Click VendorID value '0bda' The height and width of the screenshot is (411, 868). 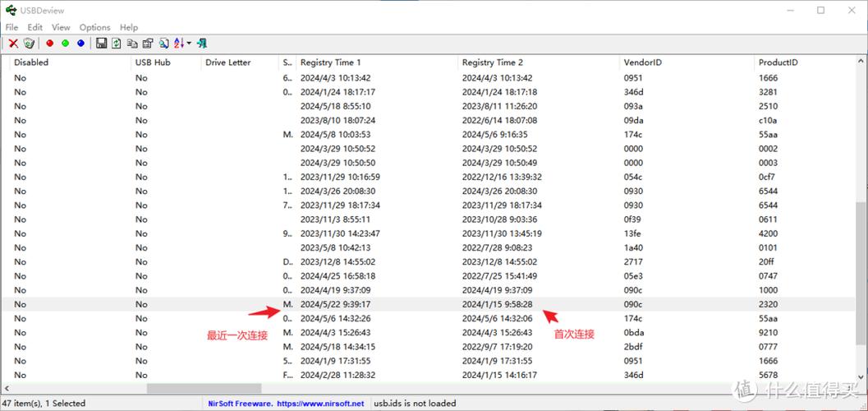(634, 332)
